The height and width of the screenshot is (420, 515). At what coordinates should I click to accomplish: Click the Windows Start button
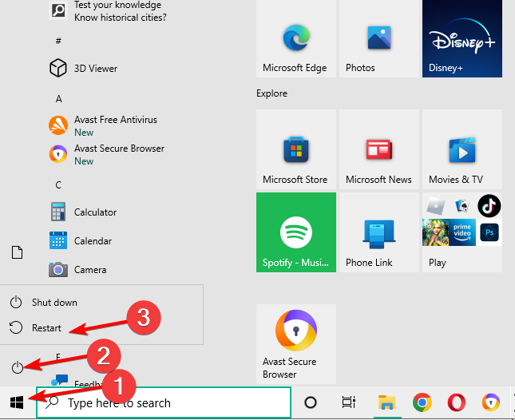(x=17, y=402)
